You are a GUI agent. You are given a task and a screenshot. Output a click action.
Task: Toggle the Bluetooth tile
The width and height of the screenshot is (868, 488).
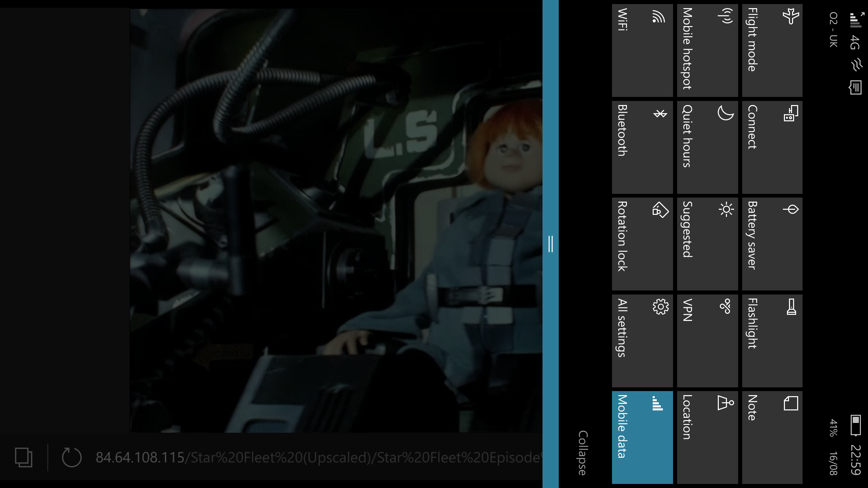[642, 147]
